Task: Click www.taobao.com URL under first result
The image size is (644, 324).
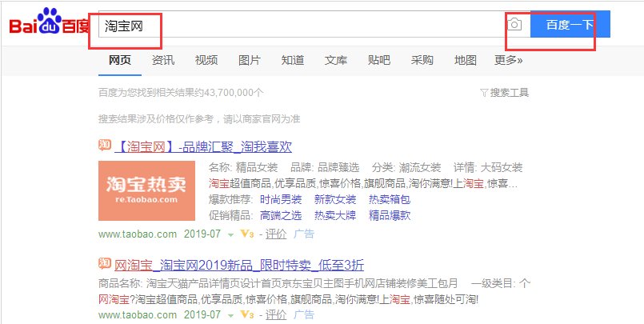Action: [138, 234]
